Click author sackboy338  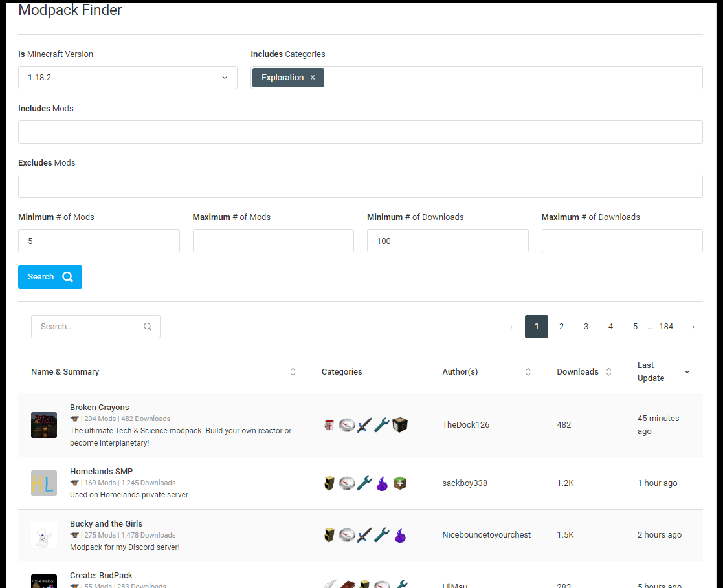[465, 483]
